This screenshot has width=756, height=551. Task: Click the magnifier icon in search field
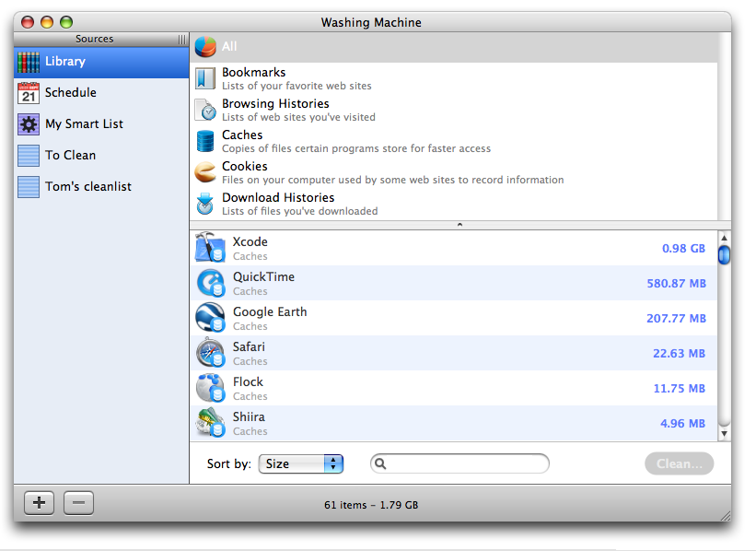pyautogui.click(x=380, y=463)
